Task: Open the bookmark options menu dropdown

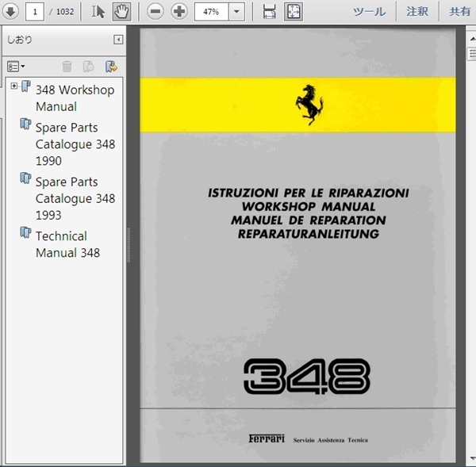Action: pos(16,67)
